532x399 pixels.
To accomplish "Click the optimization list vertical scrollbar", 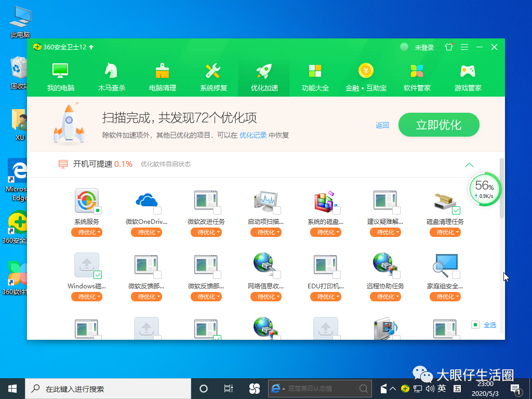I will pos(502,188).
